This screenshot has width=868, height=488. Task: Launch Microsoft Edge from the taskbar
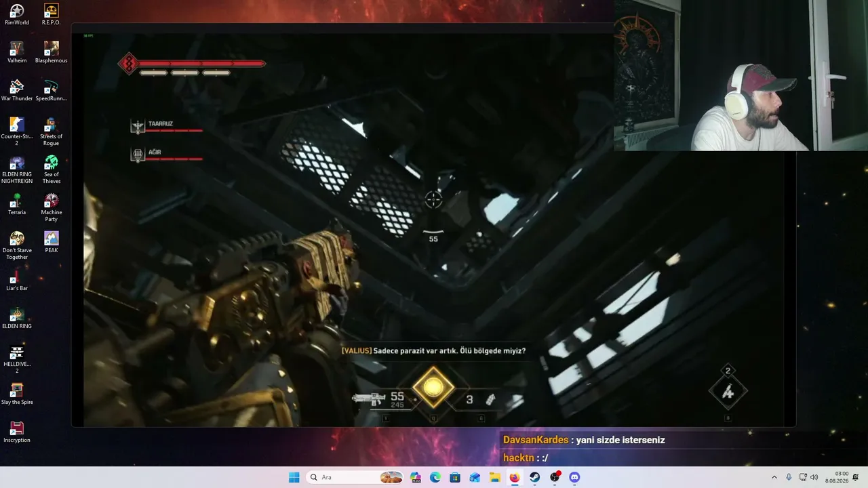(x=435, y=477)
